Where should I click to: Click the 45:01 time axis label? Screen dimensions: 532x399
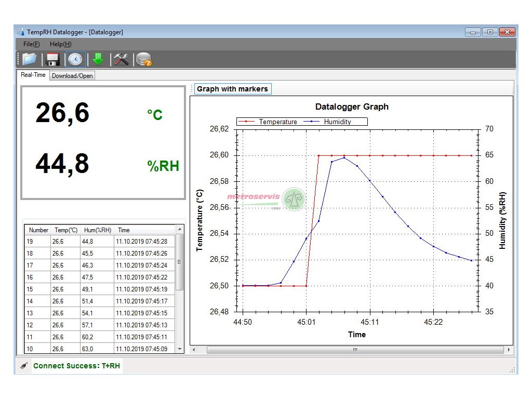tap(307, 322)
